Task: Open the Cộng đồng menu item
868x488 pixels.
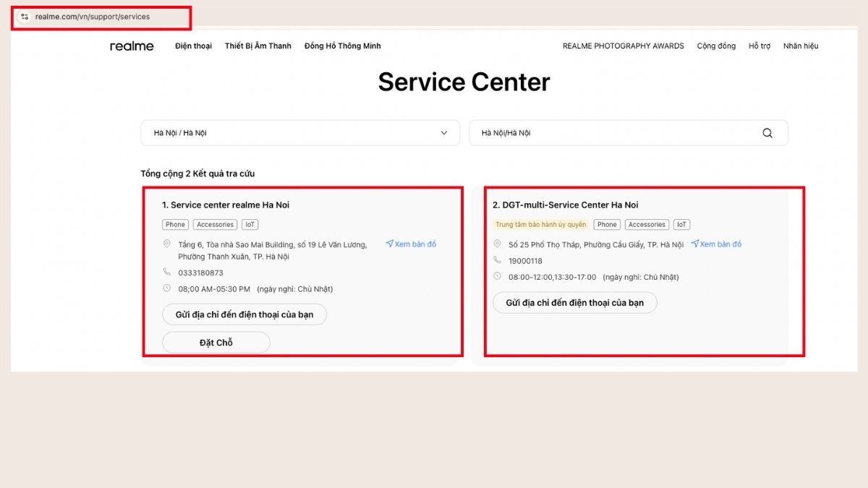Action: [717, 46]
